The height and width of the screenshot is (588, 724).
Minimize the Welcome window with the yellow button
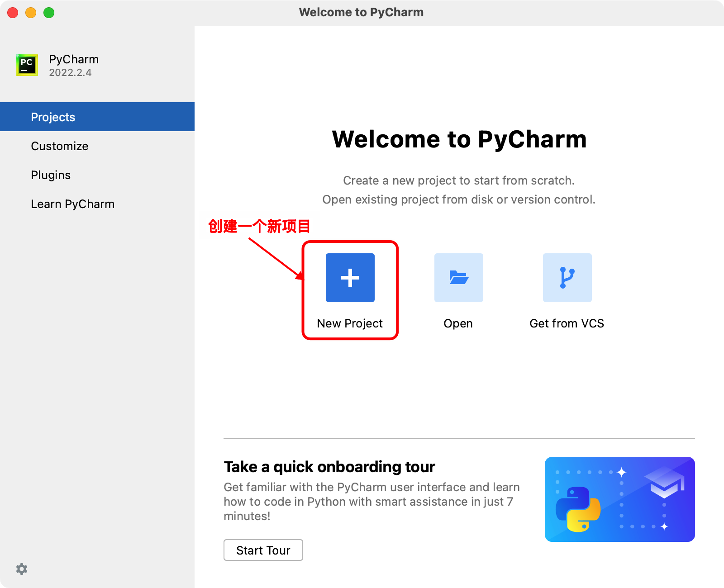click(x=31, y=13)
